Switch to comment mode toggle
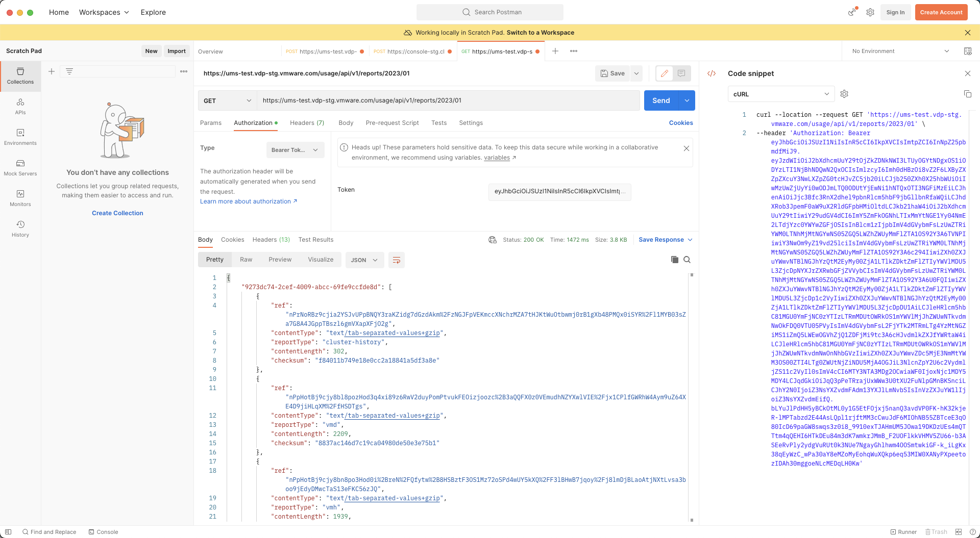This screenshot has height=538, width=980. tap(681, 73)
